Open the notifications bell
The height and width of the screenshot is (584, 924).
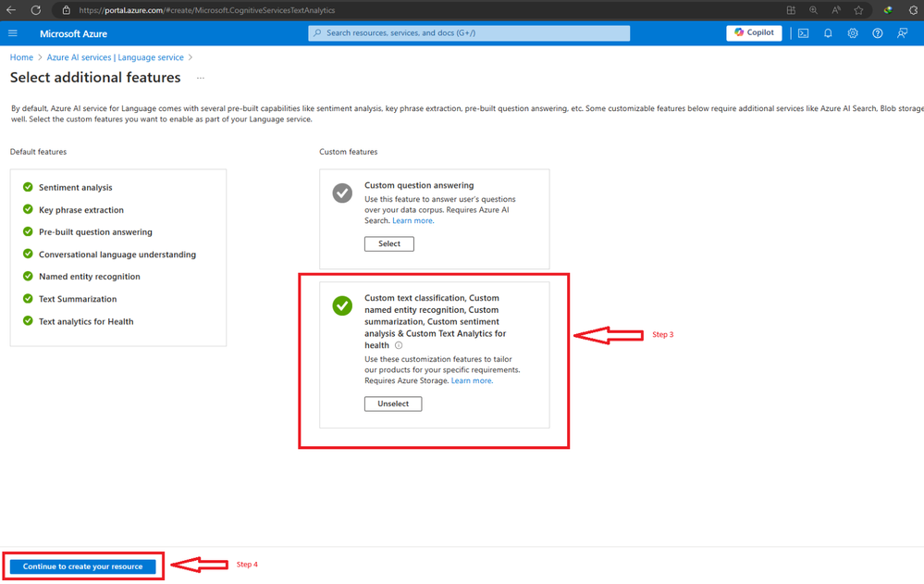pyautogui.click(x=828, y=33)
